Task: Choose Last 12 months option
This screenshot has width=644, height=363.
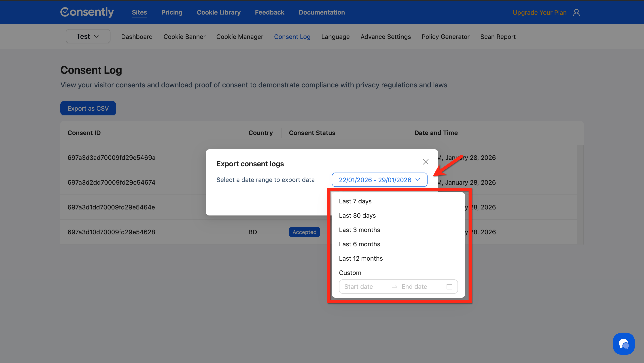Action: pyautogui.click(x=360, y=258)
